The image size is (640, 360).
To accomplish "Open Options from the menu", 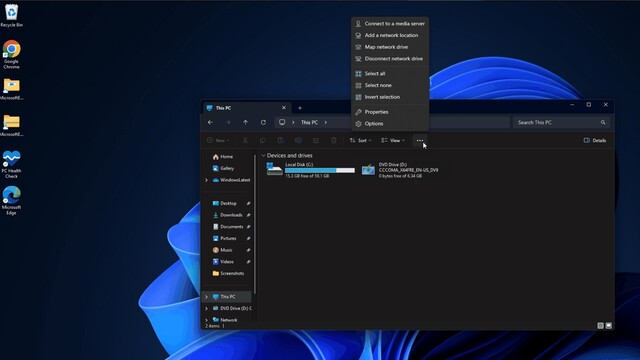I will coord(390,124).
